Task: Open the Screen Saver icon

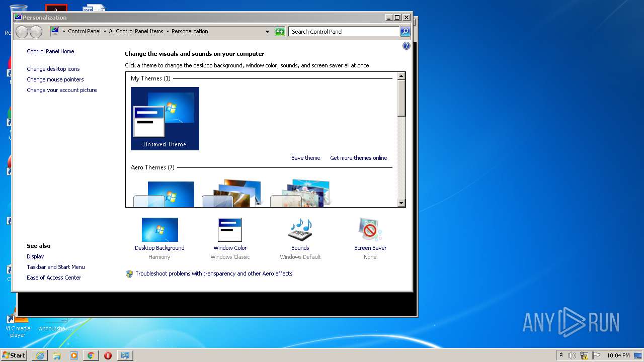Action: 370,230
